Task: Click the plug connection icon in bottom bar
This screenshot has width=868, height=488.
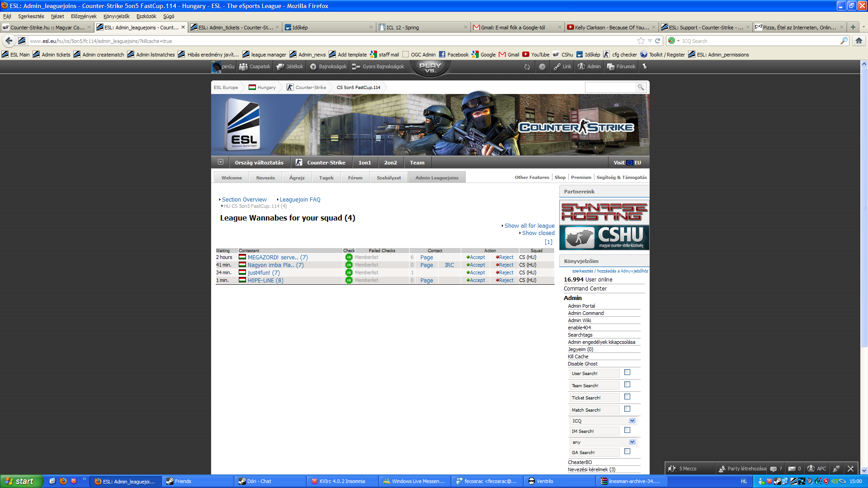Action: tap(836, 469)
